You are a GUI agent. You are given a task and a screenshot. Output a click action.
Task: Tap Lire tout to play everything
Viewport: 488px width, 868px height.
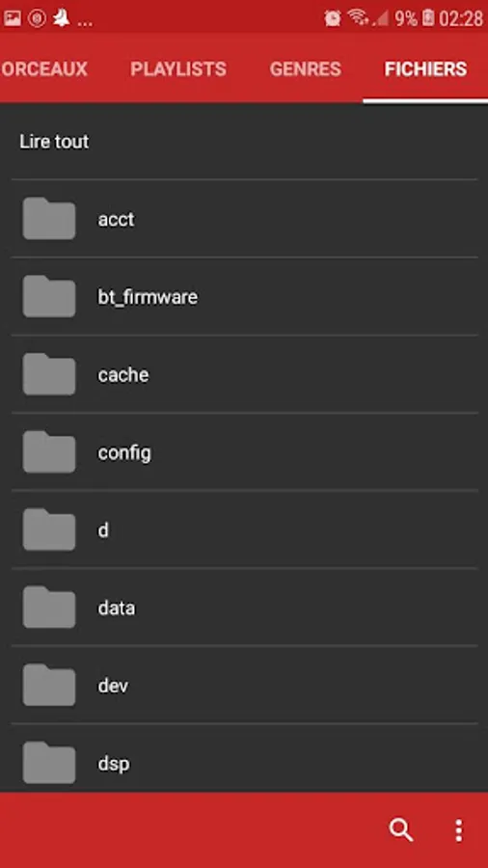[54, 142]
